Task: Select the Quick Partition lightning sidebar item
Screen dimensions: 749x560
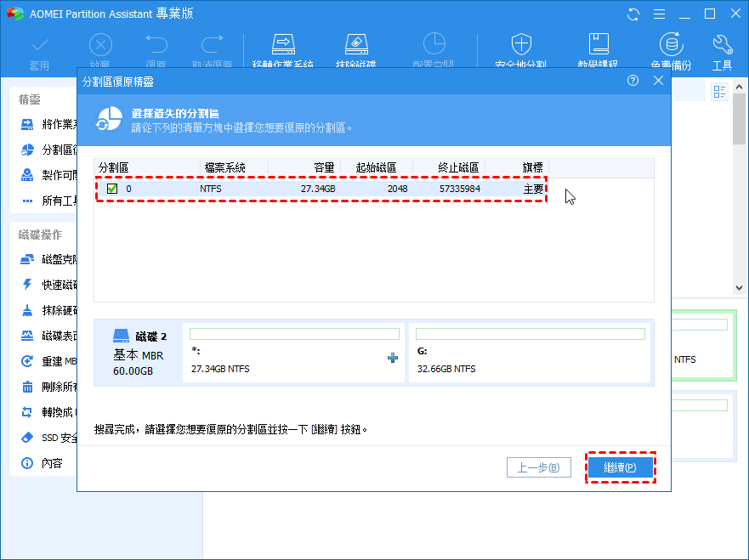Action: pyautogui.click(x=48, y=285)
